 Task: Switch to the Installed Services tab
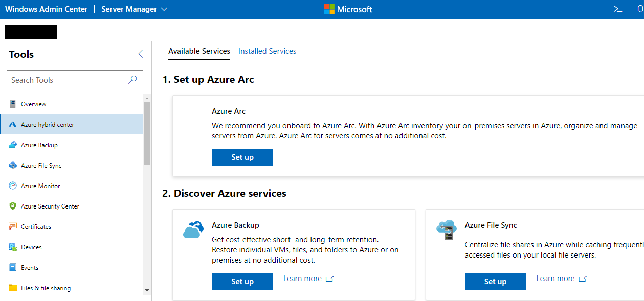point(267,51)
